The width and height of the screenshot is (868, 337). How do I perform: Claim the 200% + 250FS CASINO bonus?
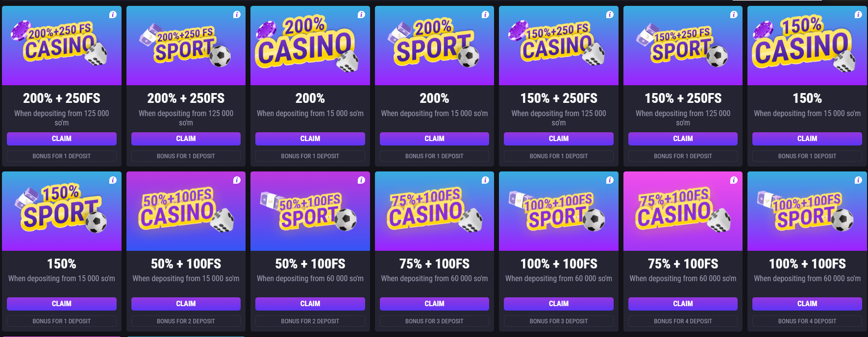tap(62, 139)
